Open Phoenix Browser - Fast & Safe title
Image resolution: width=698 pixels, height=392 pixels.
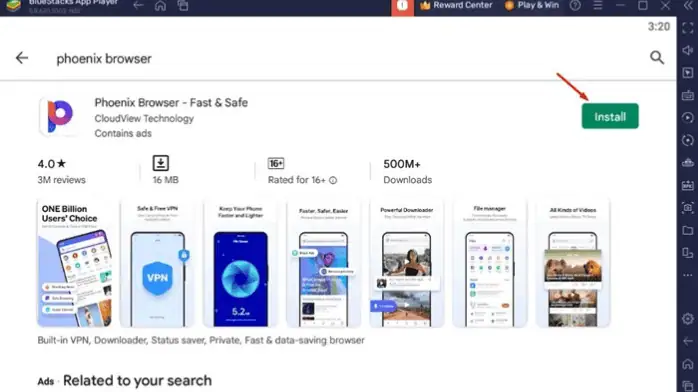(171, 102)
